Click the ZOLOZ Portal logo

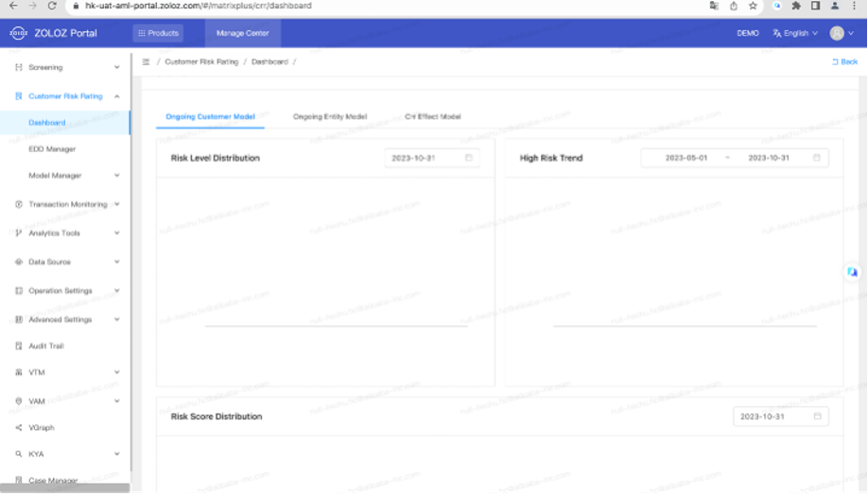(x=53, y=33)
